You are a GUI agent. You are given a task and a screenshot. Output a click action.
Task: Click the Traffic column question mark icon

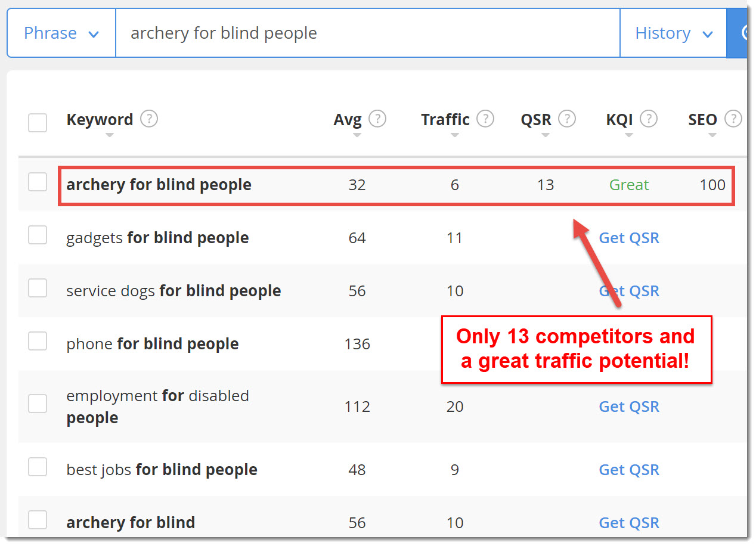(485, 119)
